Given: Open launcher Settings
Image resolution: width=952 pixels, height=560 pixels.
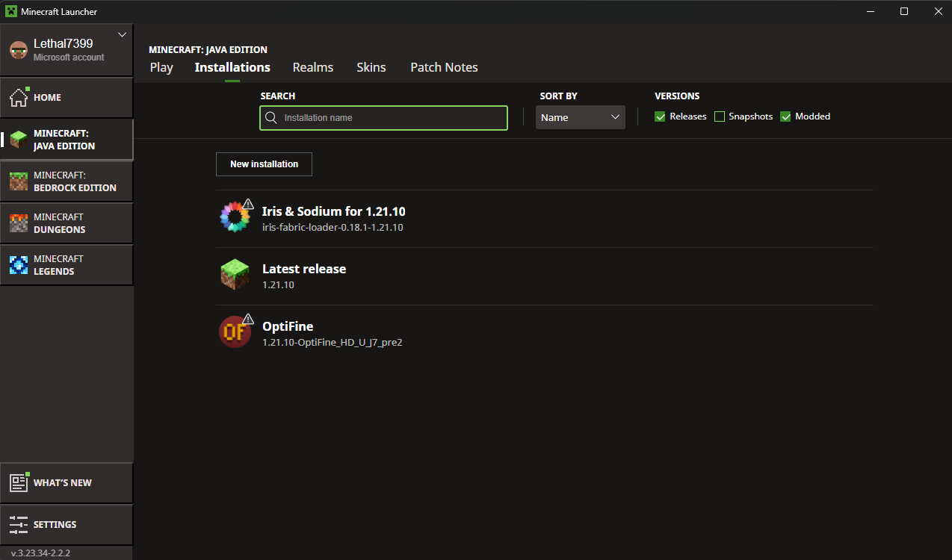Looking at the screenshot, I should (x=67, y=525).
